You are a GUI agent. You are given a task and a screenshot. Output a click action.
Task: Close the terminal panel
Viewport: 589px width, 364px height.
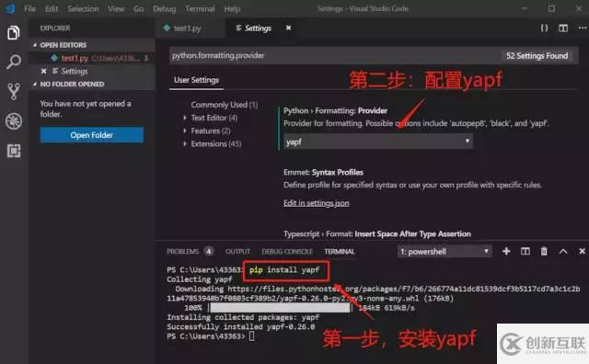(582, 251)
